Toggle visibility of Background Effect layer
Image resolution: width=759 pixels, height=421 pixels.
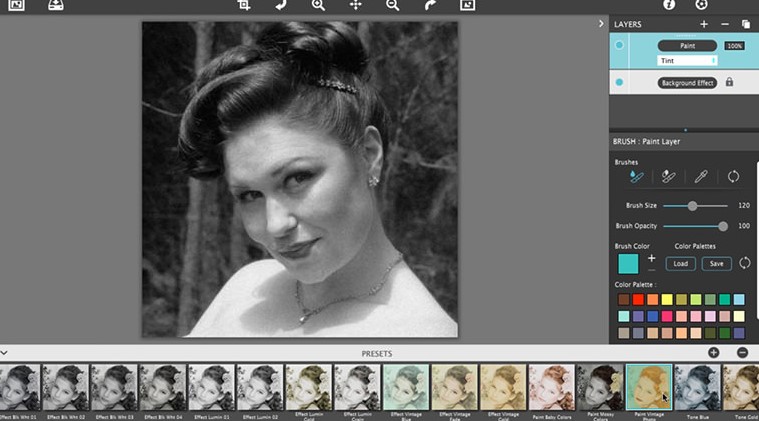(620, 82)
